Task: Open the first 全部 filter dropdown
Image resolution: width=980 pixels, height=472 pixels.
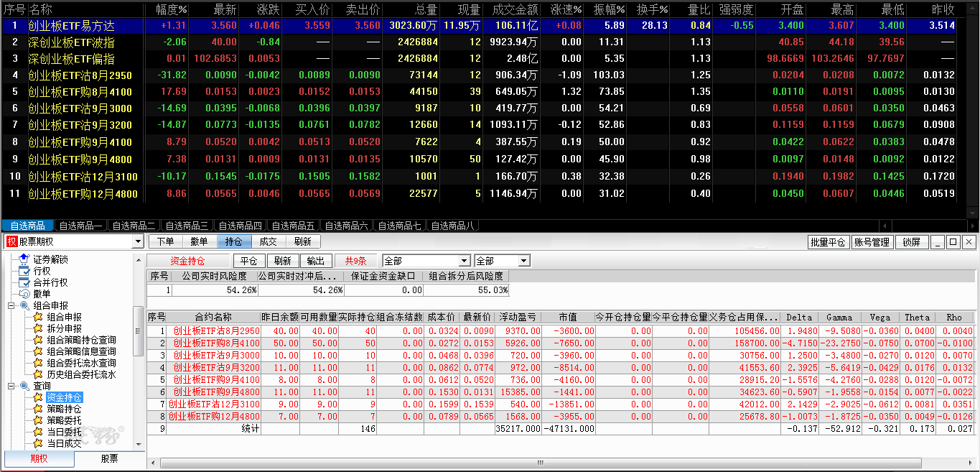Action: 465,261
